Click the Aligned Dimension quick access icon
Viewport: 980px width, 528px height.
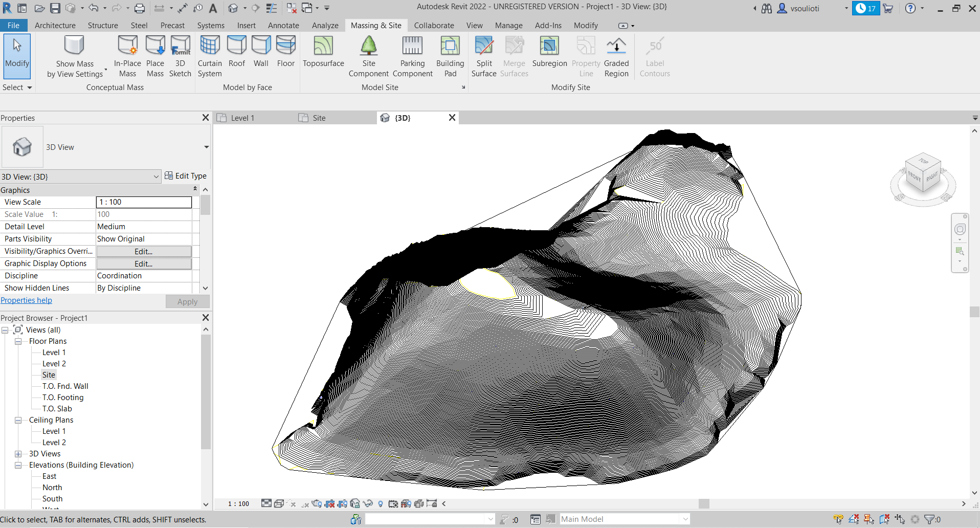coord(183,8)
